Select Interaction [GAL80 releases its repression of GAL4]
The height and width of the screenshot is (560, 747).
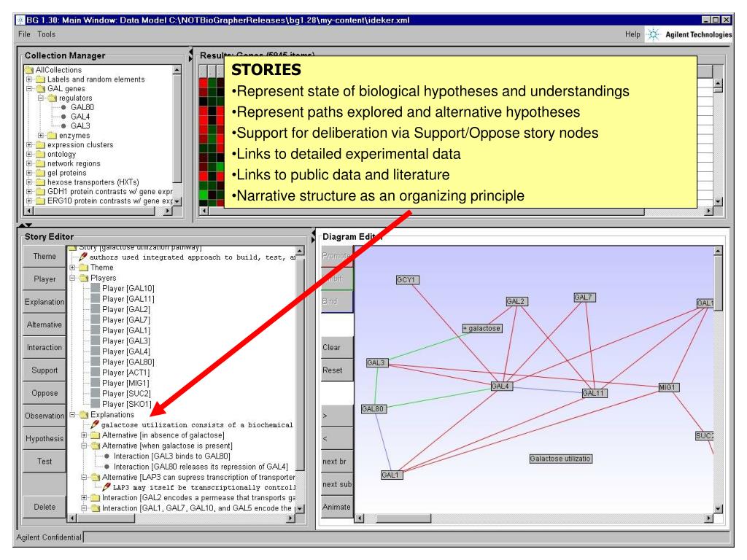click(x=201, y=467)
